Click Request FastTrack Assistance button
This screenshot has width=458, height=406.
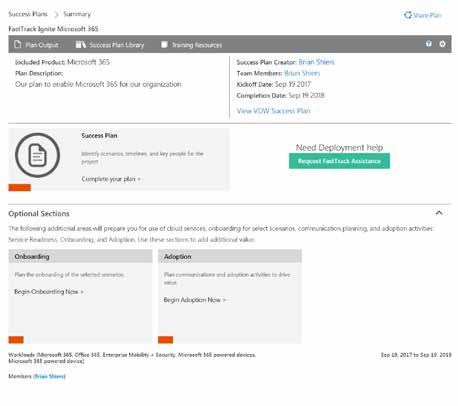[339, 161]
